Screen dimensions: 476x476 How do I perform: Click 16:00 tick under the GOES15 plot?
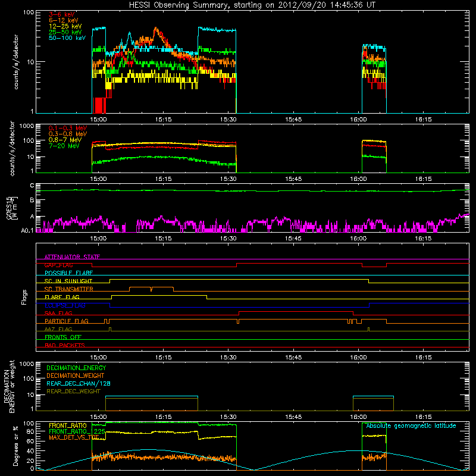pyautogui.click(x=358, y=239)
